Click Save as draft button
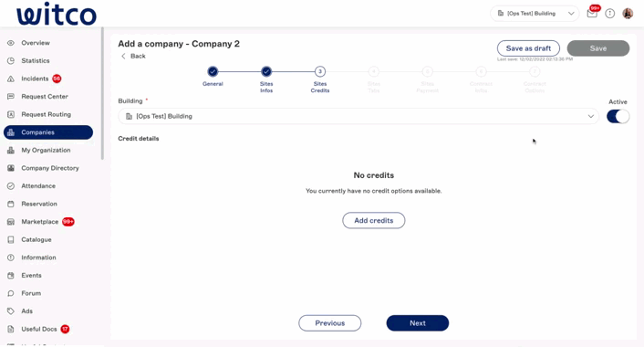644x347 pixels. coord(528,48)
